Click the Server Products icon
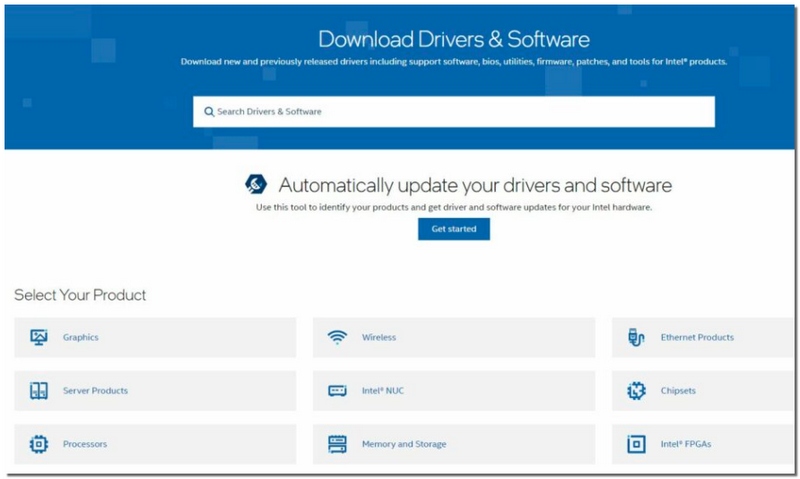Screen dimensions: 800x479 39,391
